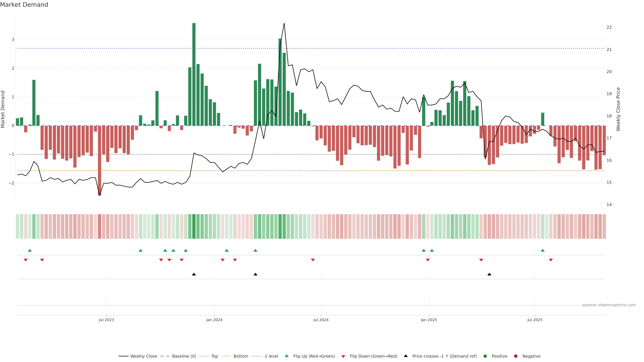The height and width of the screenshot is (362, 644).
Task: Click the orange dotted Bottom legend symbol
Action: (x=227, y=356)
